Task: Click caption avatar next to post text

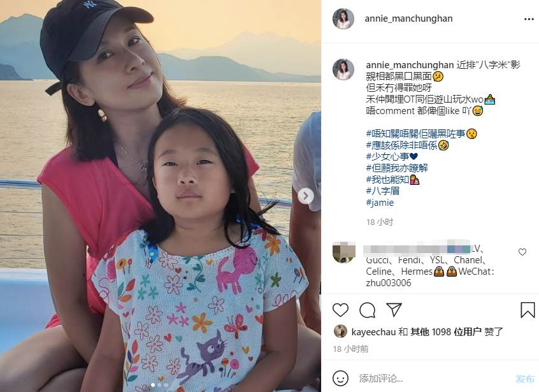Action: point(343,69)
